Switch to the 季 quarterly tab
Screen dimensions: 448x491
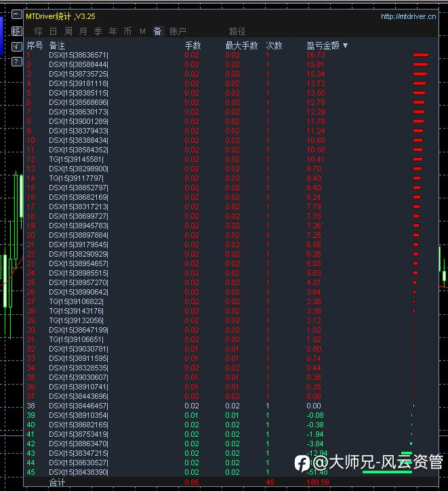point(98,31)
